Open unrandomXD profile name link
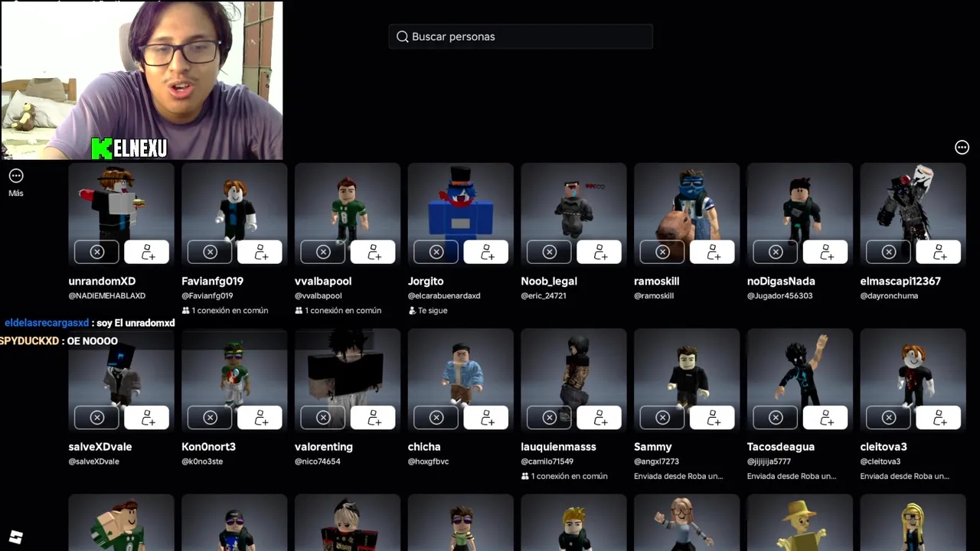This screenshot has height=551, width=980. [102, 281]
